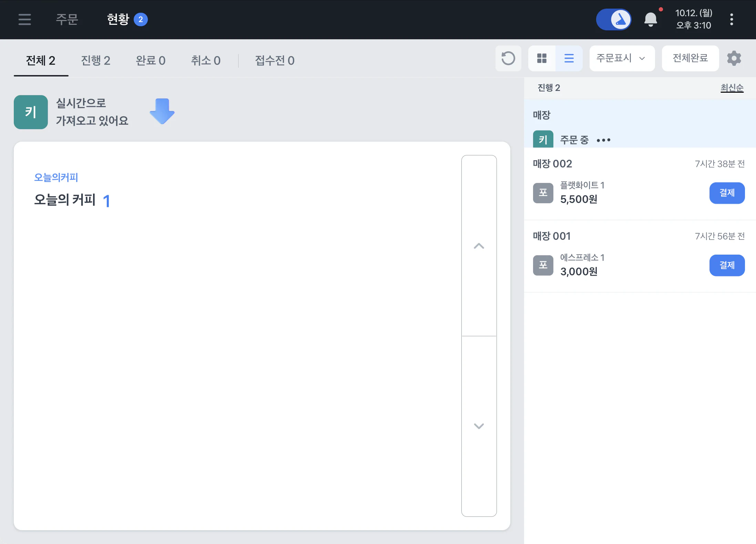Screen dimensions: 756x544
Task: Open notifications bell
Action: [x=651, y=19]
